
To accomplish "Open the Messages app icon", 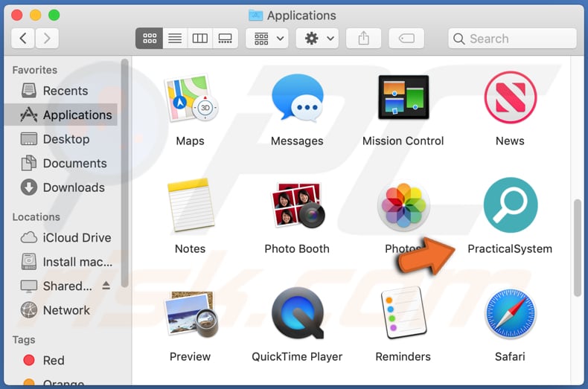I will coord(297,98).
